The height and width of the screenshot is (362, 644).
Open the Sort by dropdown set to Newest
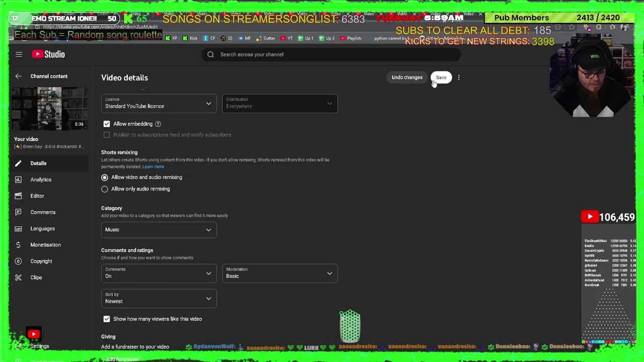[x=158, y=299]
